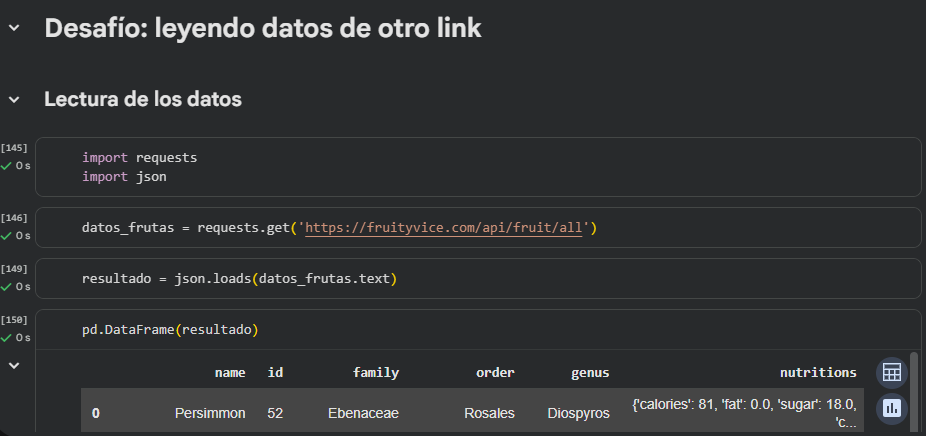The image size is (926, 436).
Task: Click into the 'pd.DataFrame(resultado)' code cell
Action: tap(478, 330)
